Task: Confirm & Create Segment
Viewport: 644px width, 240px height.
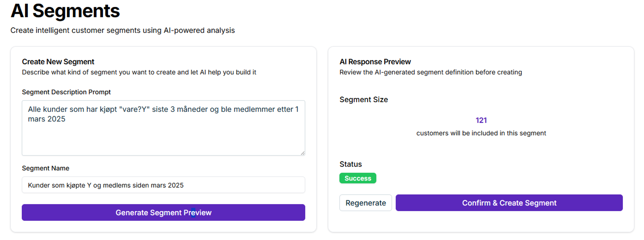Action: pyautogui.click(x=509, y=203)
